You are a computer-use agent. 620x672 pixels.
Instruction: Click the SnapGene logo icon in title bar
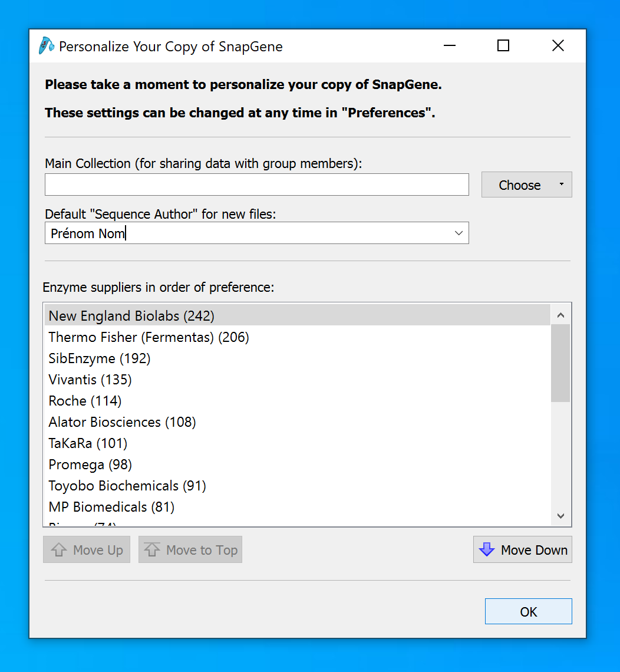pyautogui.click(x=47, y=46)
